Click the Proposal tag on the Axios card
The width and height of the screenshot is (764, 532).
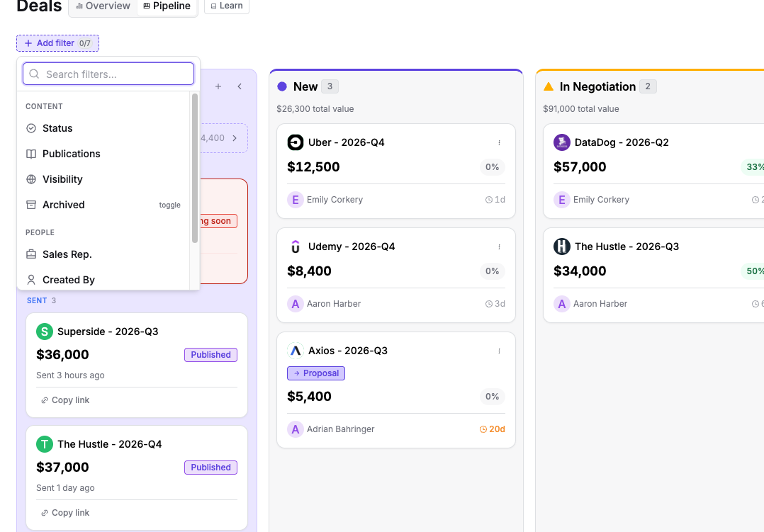(x=316, y=373)
